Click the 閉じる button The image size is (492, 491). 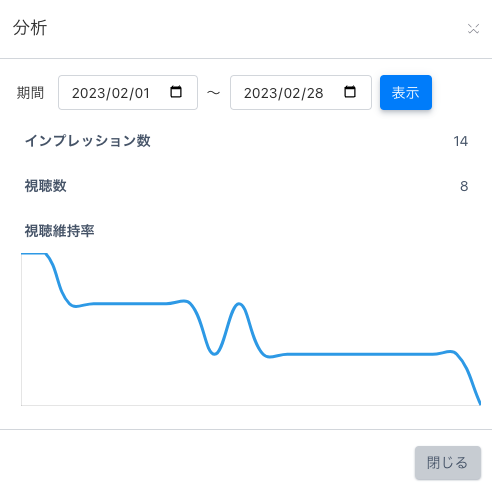(x=448, y=463)
